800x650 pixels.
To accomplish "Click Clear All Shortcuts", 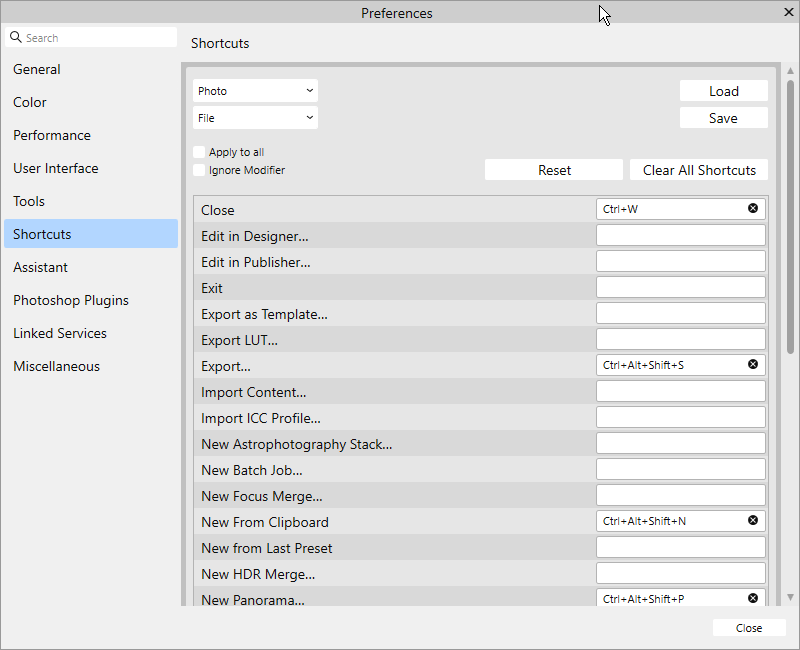I will click(699, 169).
